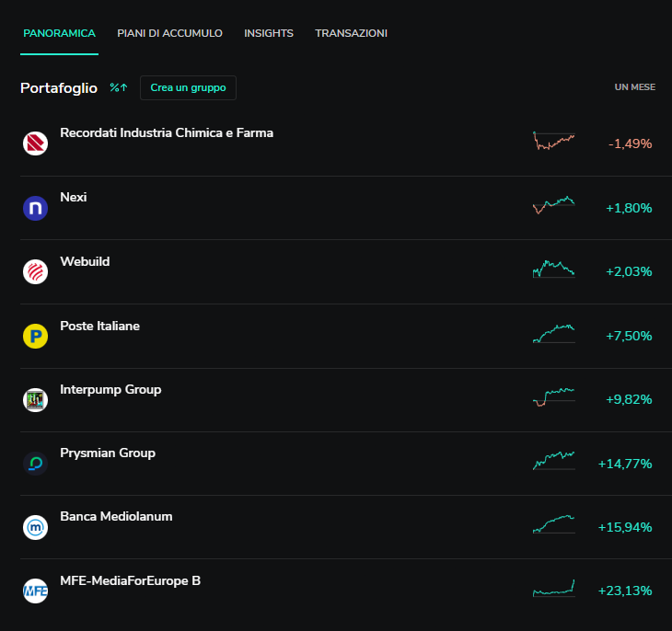
Task: Change the Un Mese time period
Action: [x=634, y=87]
